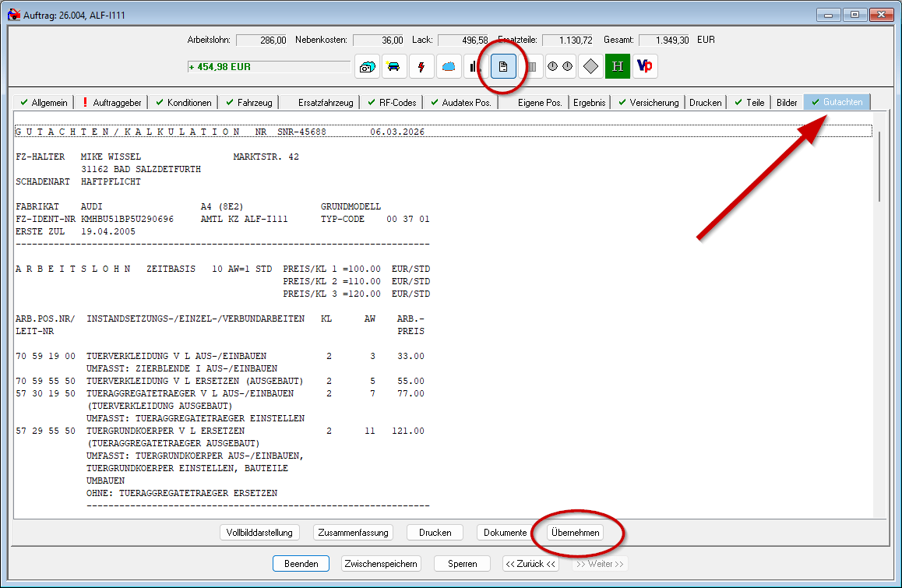Open the Ersatzfahrzeug tab

point(326,102)
